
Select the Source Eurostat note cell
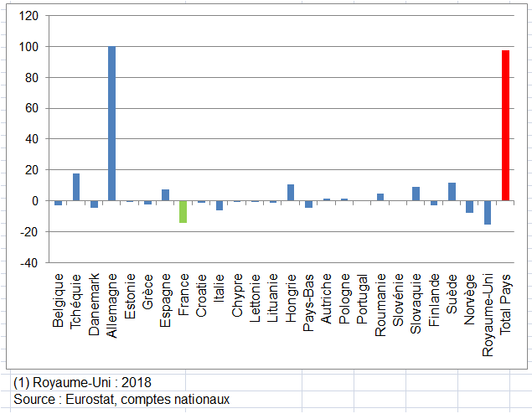point(121,400)
